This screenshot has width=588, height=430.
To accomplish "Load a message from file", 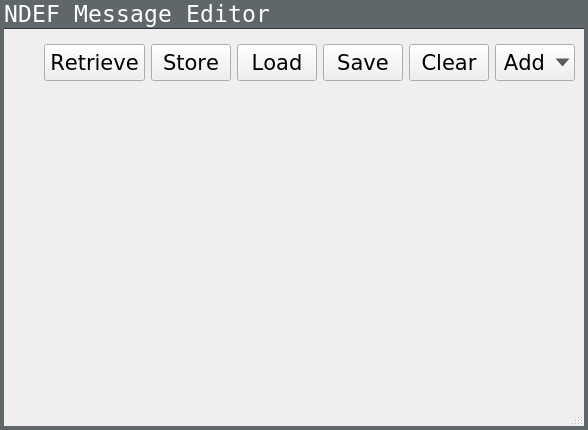I will coord(277,63).
